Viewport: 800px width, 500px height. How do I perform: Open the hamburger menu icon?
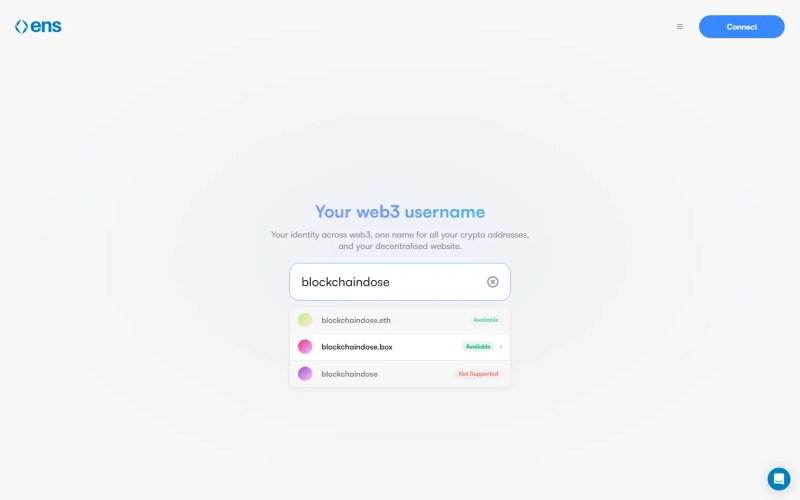tap(680, 27)
